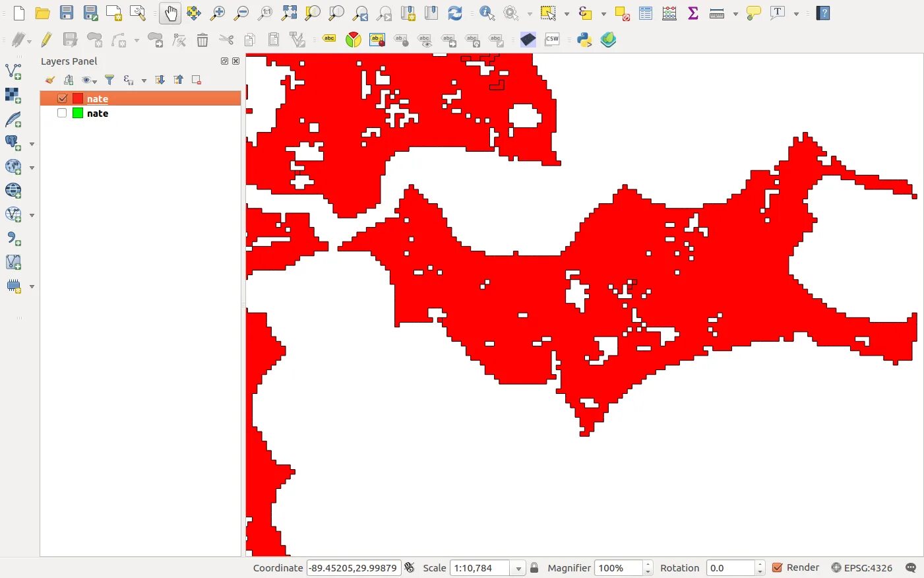Show map tips speech bubble

pyautogui.click(x=754, y=13)
